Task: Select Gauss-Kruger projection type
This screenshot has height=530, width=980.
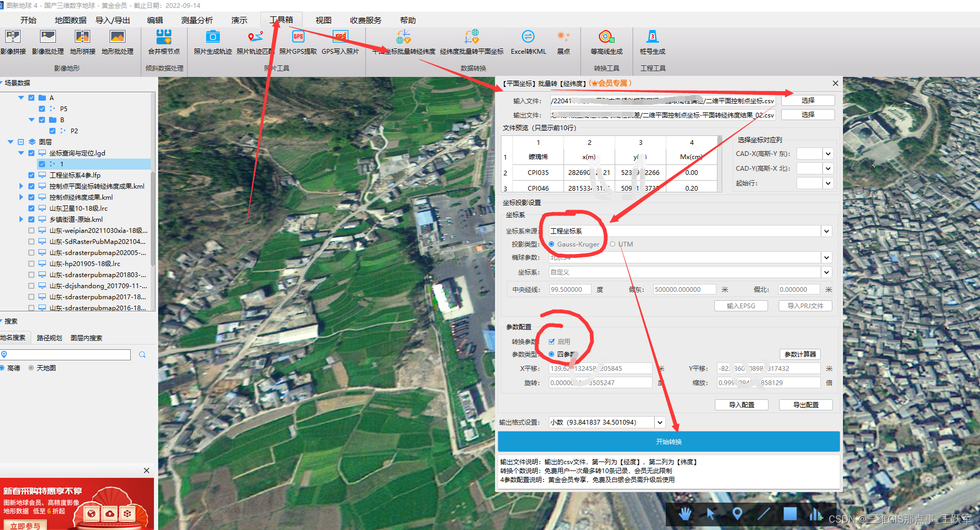Action: (551, 244)
